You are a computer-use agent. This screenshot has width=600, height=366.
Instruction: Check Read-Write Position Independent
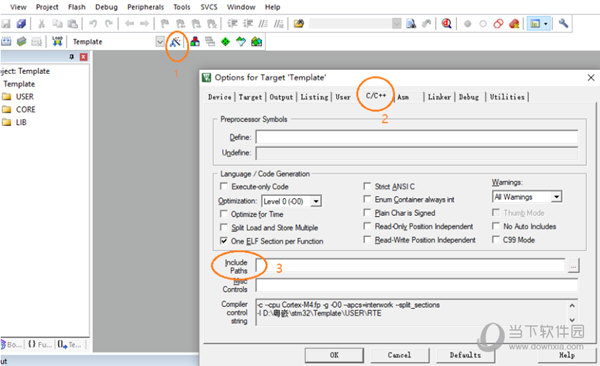tap(367, 240)
